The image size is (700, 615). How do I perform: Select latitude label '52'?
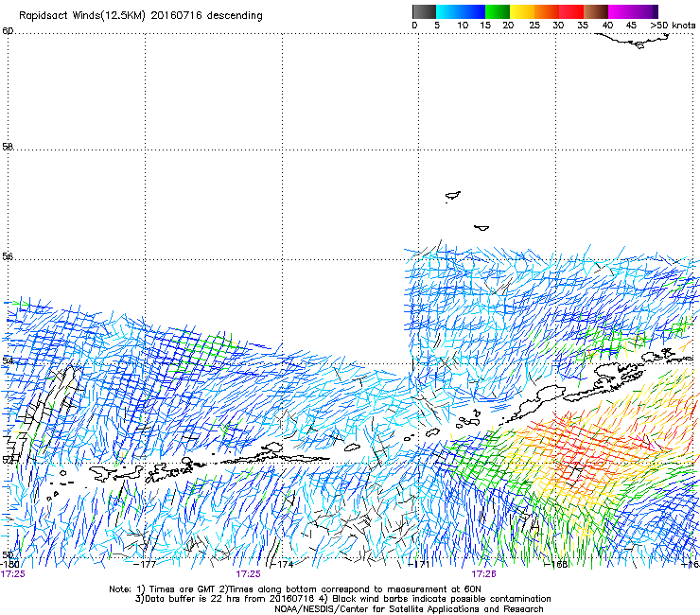[8, 459]
